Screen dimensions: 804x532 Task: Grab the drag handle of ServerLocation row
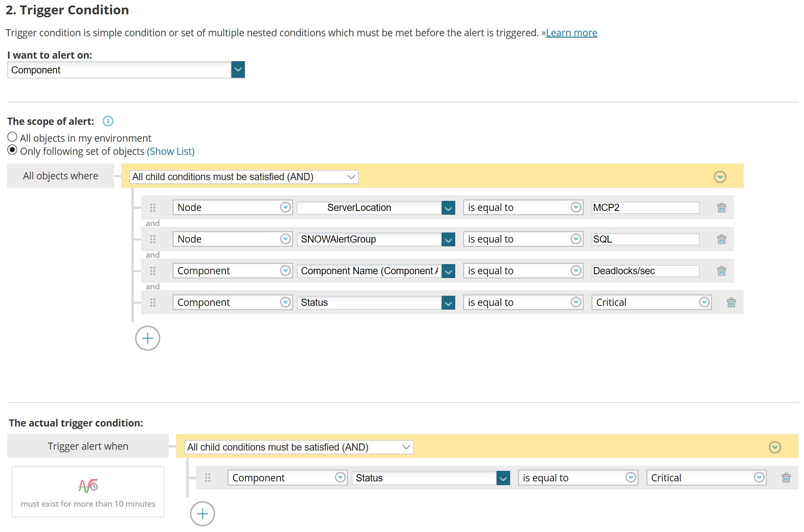(x=153, y=208)
